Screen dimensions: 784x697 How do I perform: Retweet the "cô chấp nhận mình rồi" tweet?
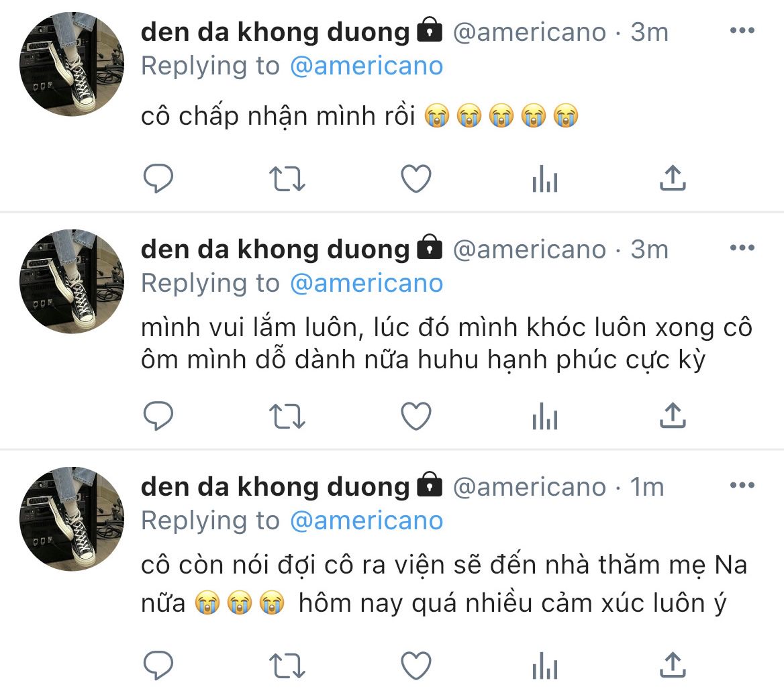point(287,179)
